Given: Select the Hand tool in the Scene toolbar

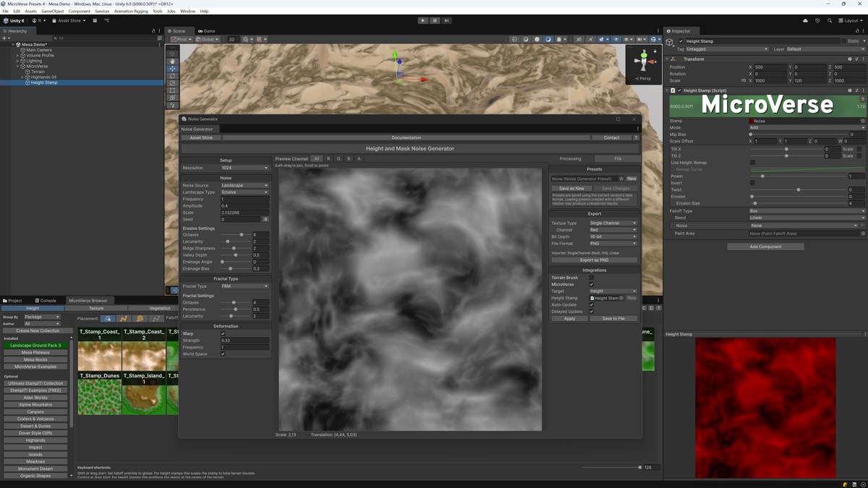Looking at the screenshot, I should pyautogui.click(x=172, y=61).
